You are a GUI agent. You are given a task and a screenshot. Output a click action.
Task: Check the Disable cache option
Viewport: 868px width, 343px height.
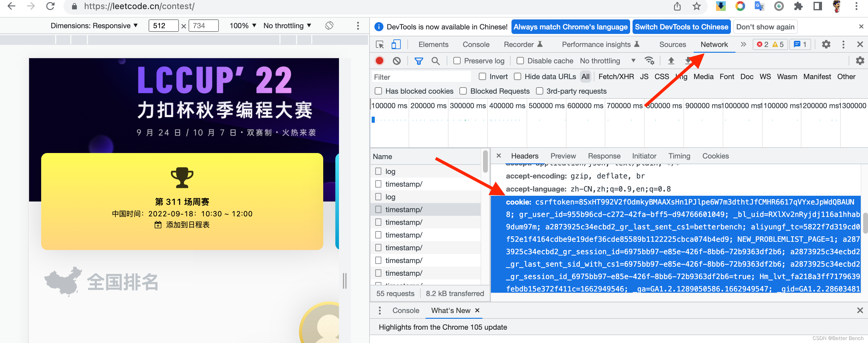click(520, 61)
